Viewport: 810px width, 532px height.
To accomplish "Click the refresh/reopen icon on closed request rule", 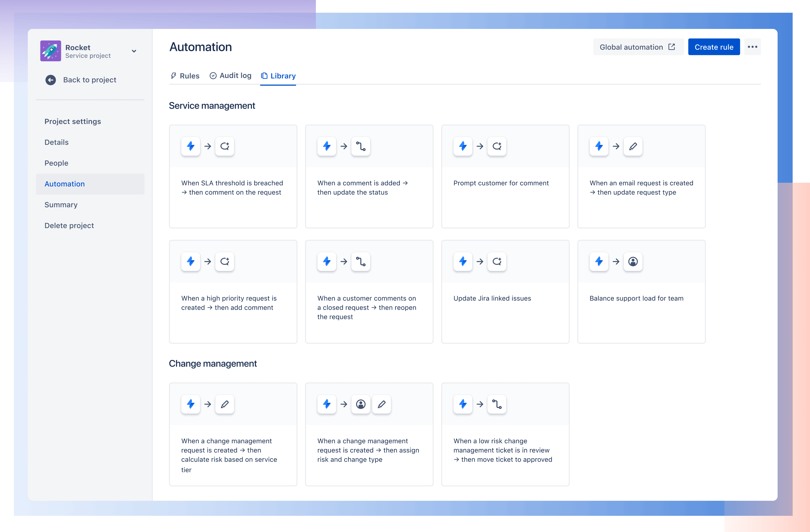I will click(360, 261).
